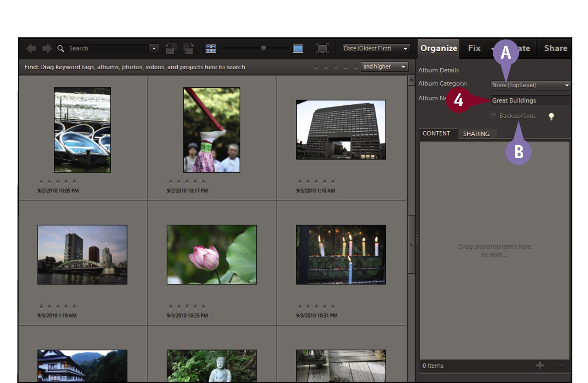Click the '9/3/2010 10:25 PM' date label
The height and width of the screenshot is (383, 588).
[x=187, y=316]
